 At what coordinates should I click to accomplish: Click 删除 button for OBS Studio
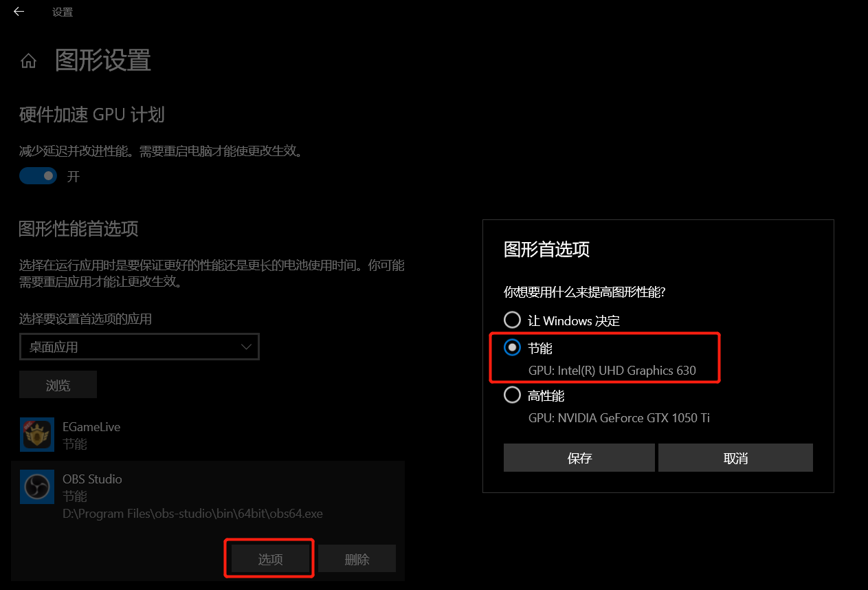(x=357, y=558)
